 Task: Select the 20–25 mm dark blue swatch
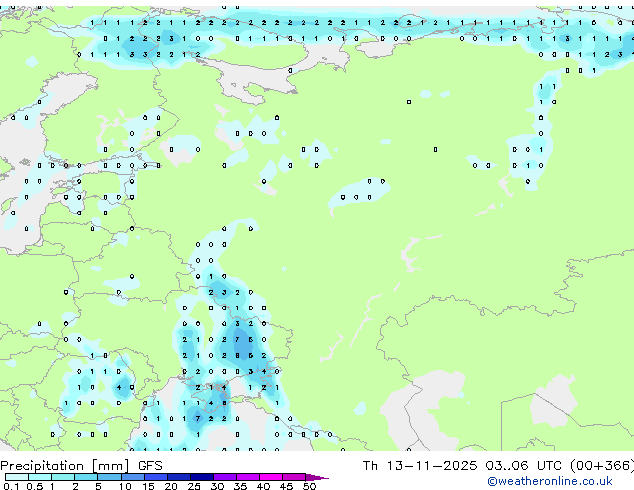[178, 477]
